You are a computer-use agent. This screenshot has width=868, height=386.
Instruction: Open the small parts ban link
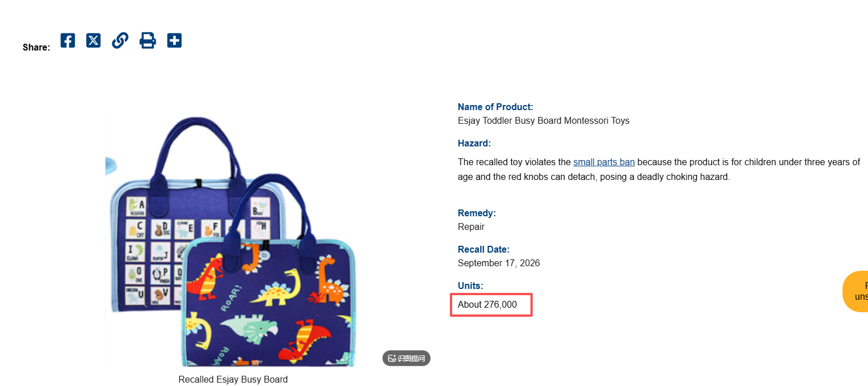pos(604,162)
